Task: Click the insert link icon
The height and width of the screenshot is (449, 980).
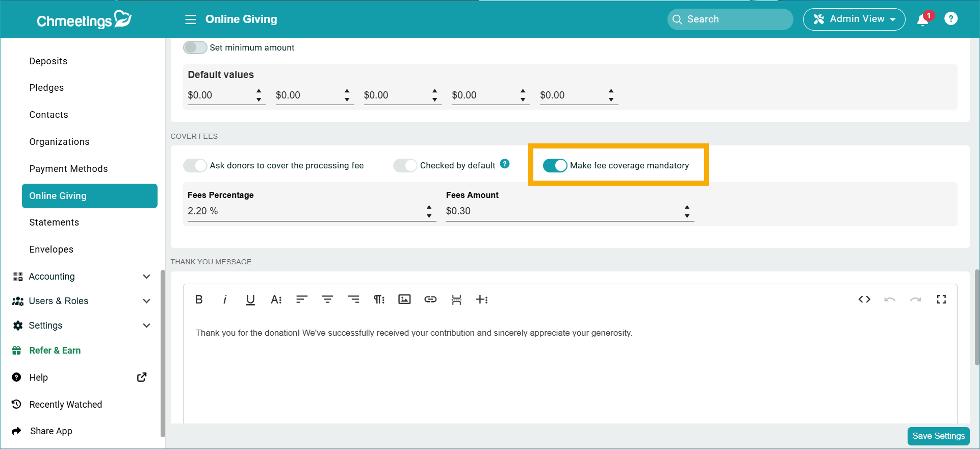Action: coord(430,300)
